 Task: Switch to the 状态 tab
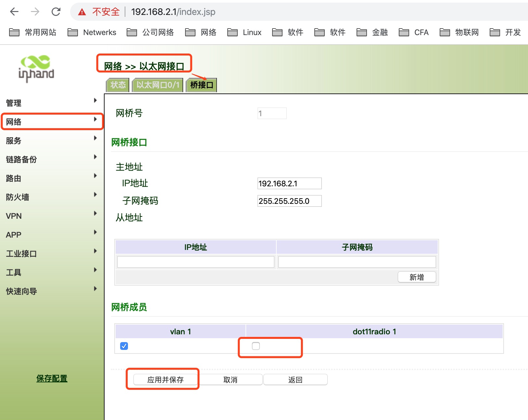118,85
